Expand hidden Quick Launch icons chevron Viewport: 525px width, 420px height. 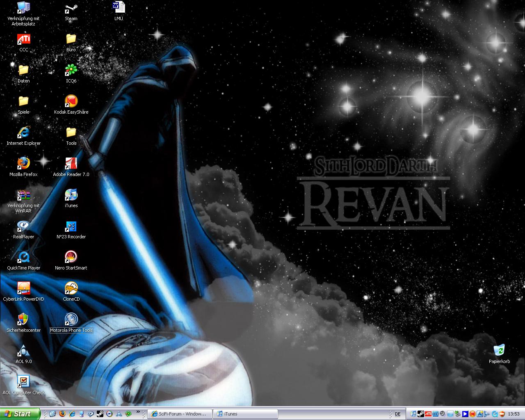point(138,412)
